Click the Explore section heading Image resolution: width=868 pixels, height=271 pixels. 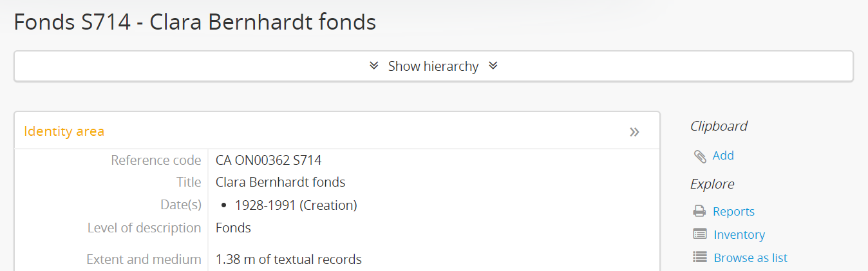712,184
